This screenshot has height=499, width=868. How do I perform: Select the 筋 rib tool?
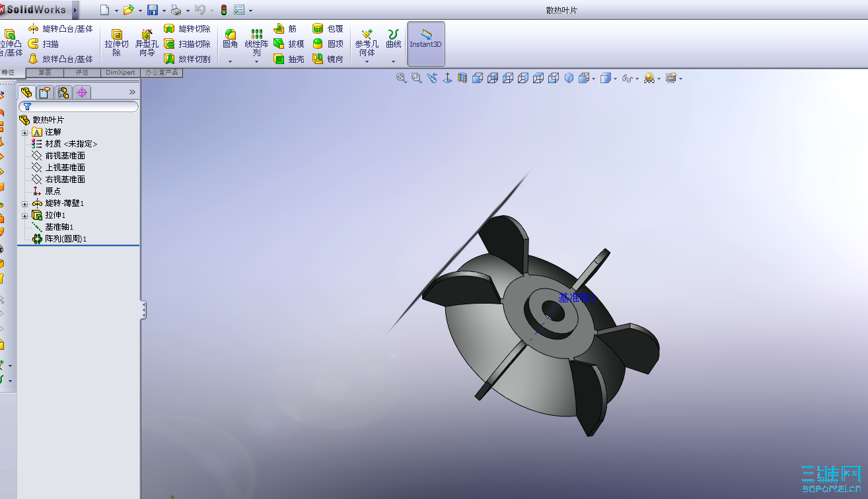coord(285,29)
